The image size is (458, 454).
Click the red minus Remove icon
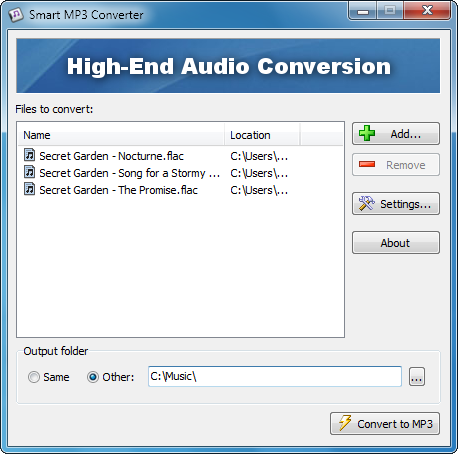click(367, 164)
